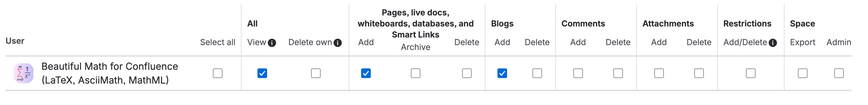
Task: Uncheck the View permission checkbox
Action: 262,73
